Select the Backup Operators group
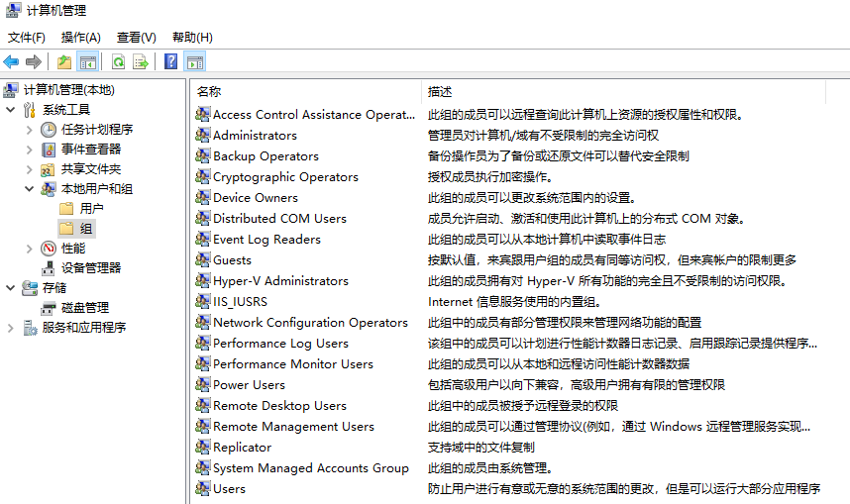This screenshot has width=850, height=504. point(266,156)
